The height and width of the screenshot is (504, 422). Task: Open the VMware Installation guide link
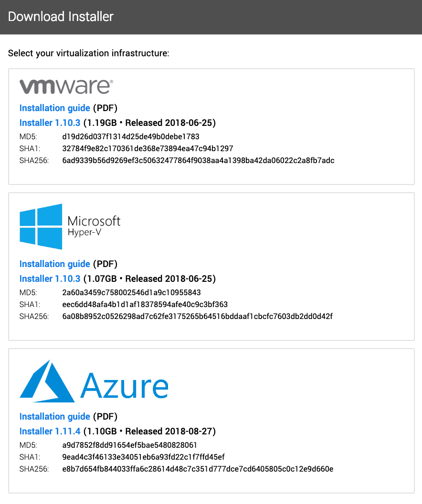point(55,108)
